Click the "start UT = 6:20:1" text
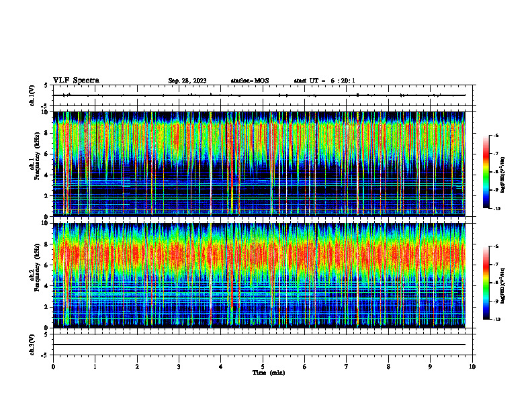This screenshot has width=532, height=411. click(x=324, y=81)
